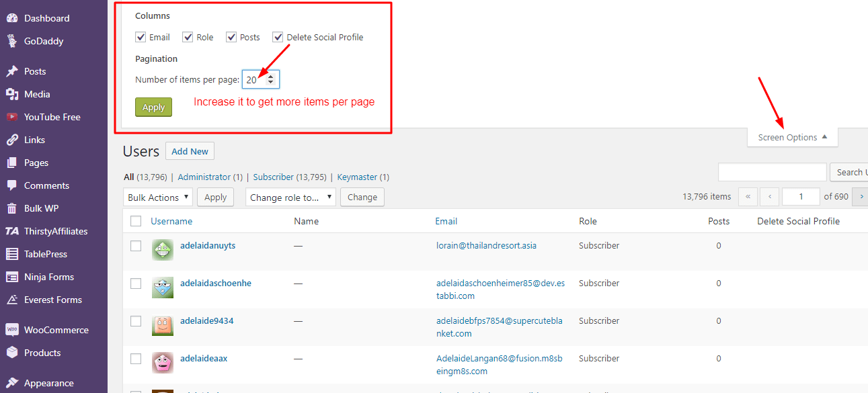868x393 pixels.
Task: Select the adelaide9434 row checkbox
Action: pyautogui.click(x=136, y=321)
